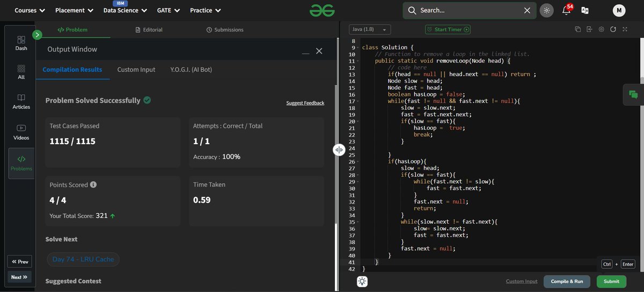Click the 'Solve Next' label

[x=62, y=239]
